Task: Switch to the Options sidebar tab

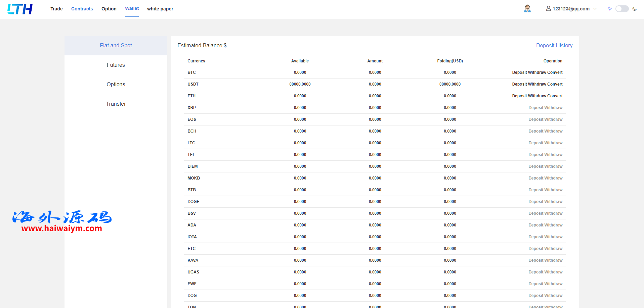Action: pyautogui.click(x=116, y=84)
